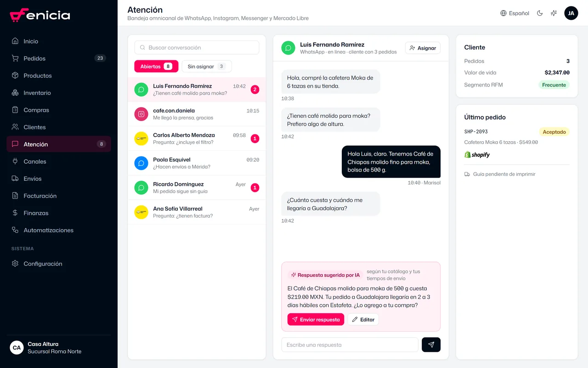Click the Asignar button
588x368 pixels.
click(423, 48)
